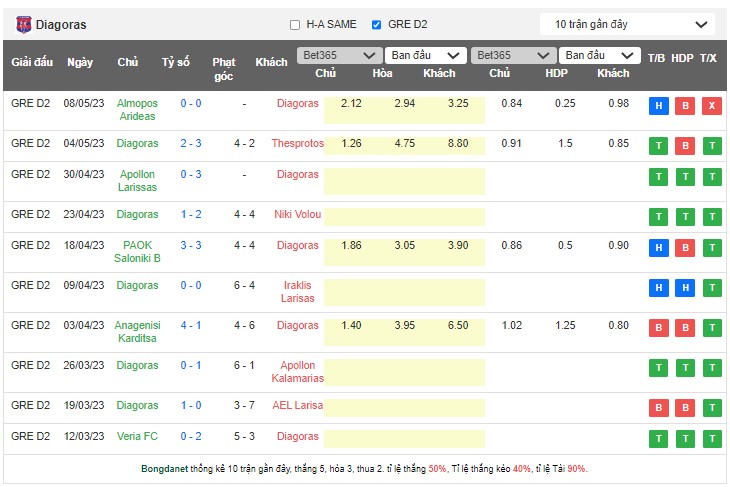The image size is (730, 487).
Task: Click first red B badge in Anagenisi Karditsa row
Action: (658, 328)
